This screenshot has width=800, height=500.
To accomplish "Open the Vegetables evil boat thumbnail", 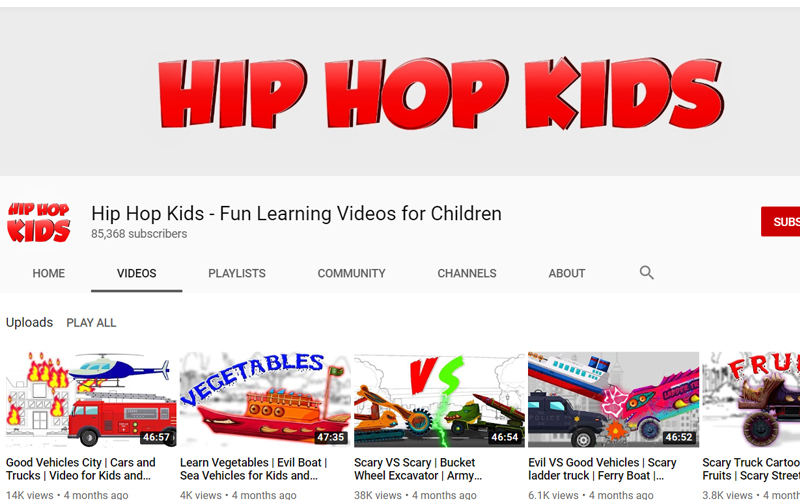I will pyautogui.click(x=265, y=399).
